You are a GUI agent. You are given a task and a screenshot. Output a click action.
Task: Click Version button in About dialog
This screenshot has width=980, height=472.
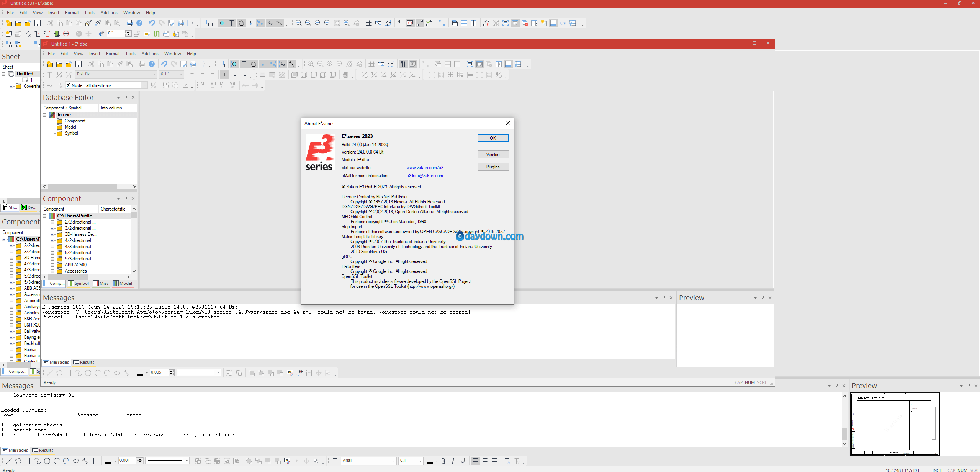coord(493,155)
